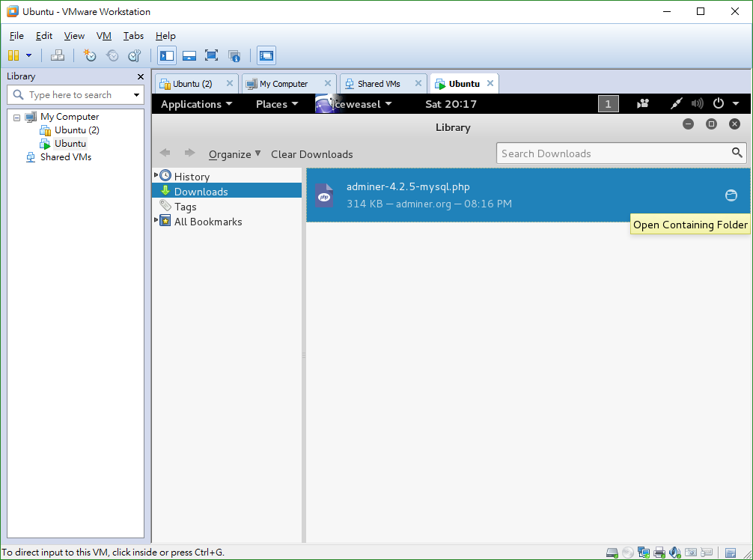Toggle the console view toolbar button
The width and height of the screenshot is (753, 560).
tap(266, 55)
